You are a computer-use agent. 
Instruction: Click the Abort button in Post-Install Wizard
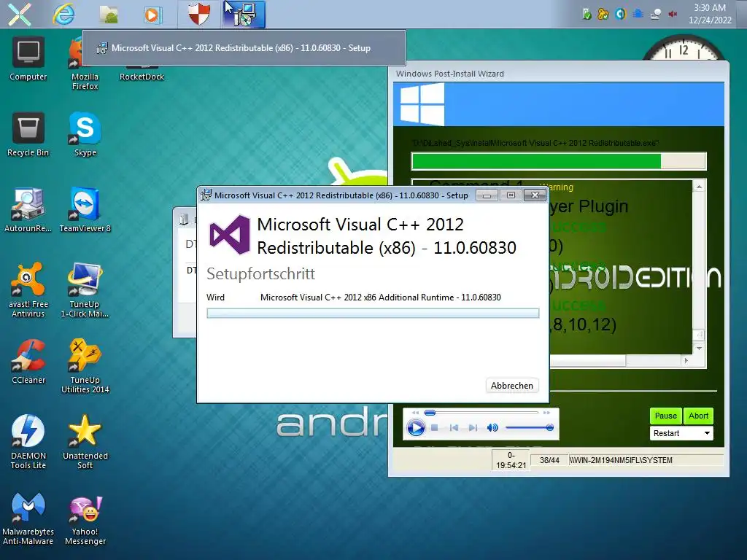[x=698, y=416]
